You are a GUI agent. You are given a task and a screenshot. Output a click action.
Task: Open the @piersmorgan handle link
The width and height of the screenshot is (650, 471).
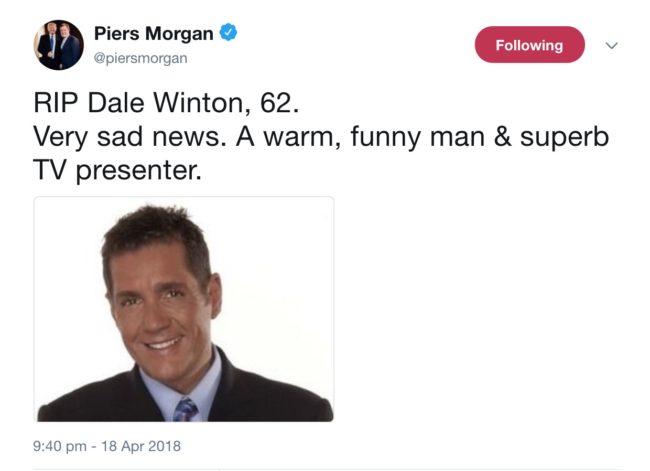point(141,58)
